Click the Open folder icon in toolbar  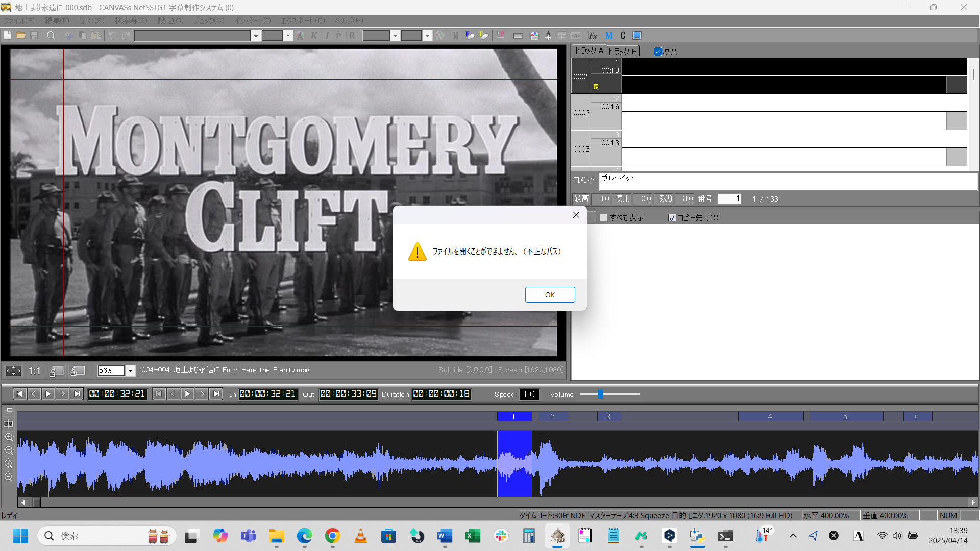(x=20, y=35)
